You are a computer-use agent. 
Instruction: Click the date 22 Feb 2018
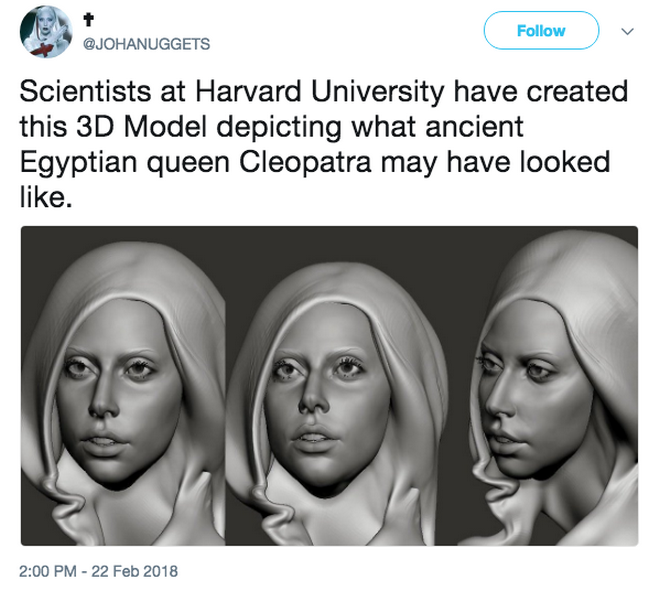tap(134, 572)
